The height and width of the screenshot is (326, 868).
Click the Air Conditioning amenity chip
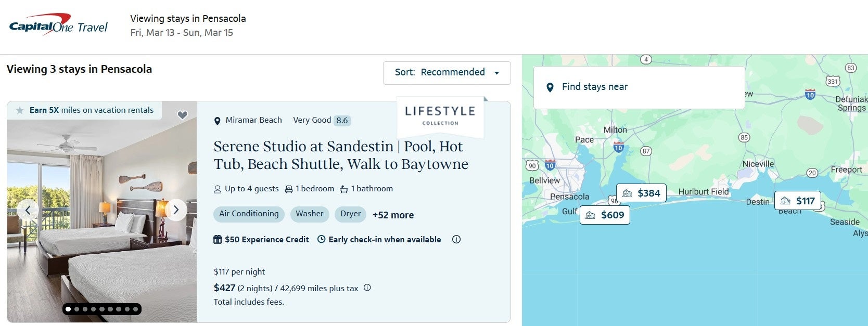(249, 214)
